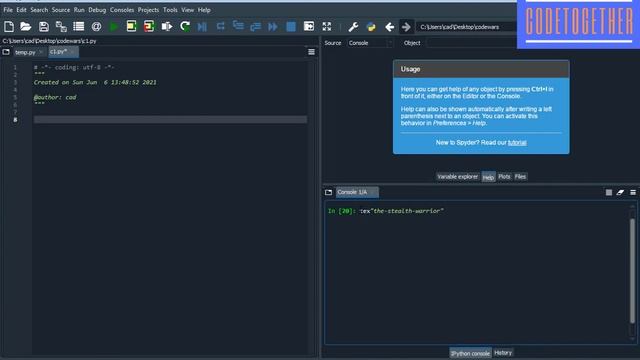Maximize the current pane
Screen dimensions: 640x360
(309, 27)
